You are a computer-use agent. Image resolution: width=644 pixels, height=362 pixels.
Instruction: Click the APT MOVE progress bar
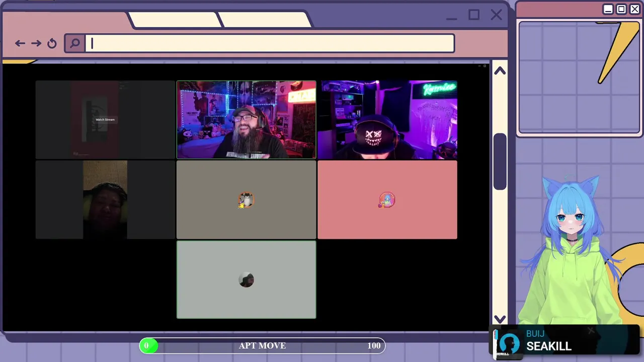point(262,345)
